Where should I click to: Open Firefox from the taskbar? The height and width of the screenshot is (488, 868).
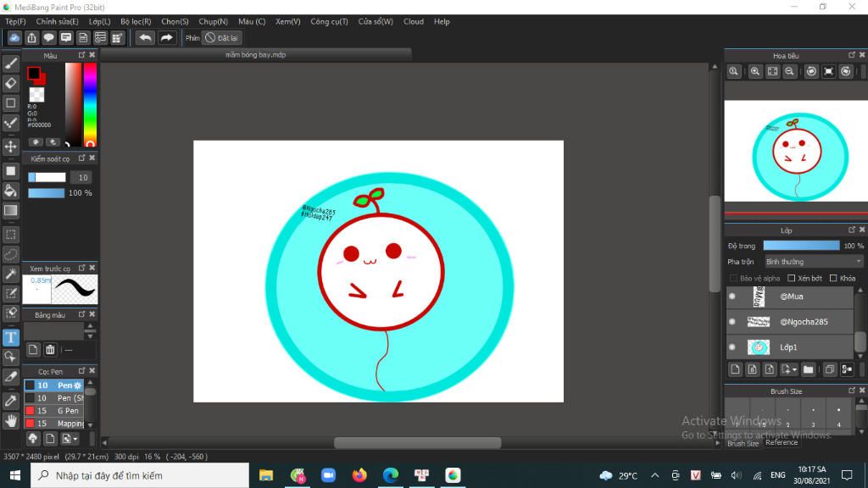click(x=359, y=475)
